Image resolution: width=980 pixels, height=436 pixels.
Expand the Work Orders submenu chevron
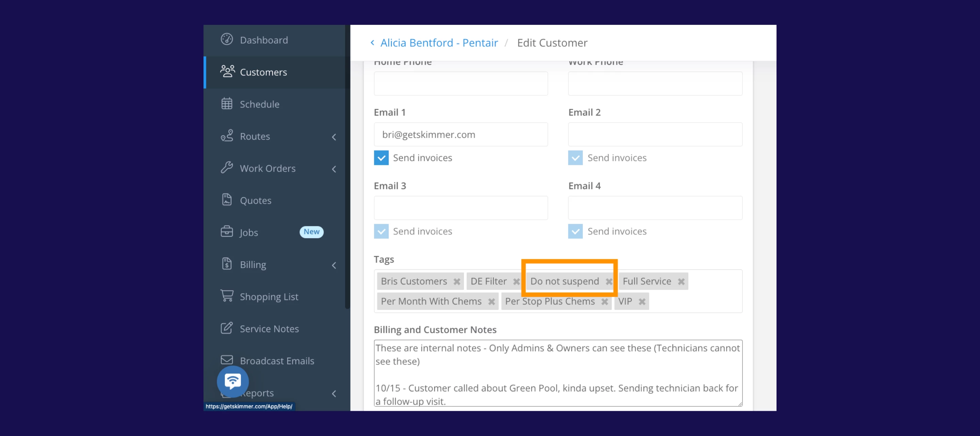(333, 169)
